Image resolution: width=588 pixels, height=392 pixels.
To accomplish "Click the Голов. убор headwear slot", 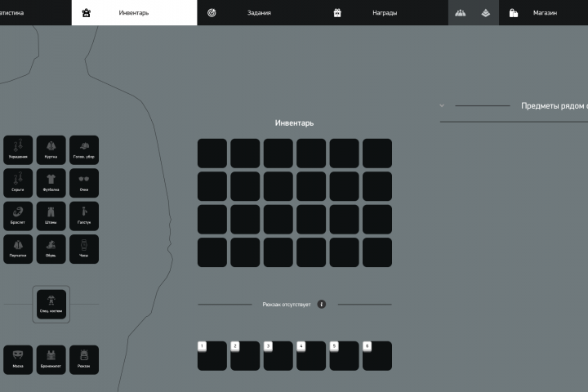I will coord(84,150).
